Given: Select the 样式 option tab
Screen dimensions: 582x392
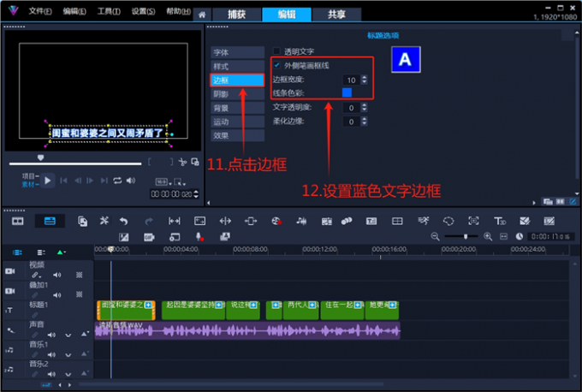Looking at the screenshot, I should tap(238, 67).
